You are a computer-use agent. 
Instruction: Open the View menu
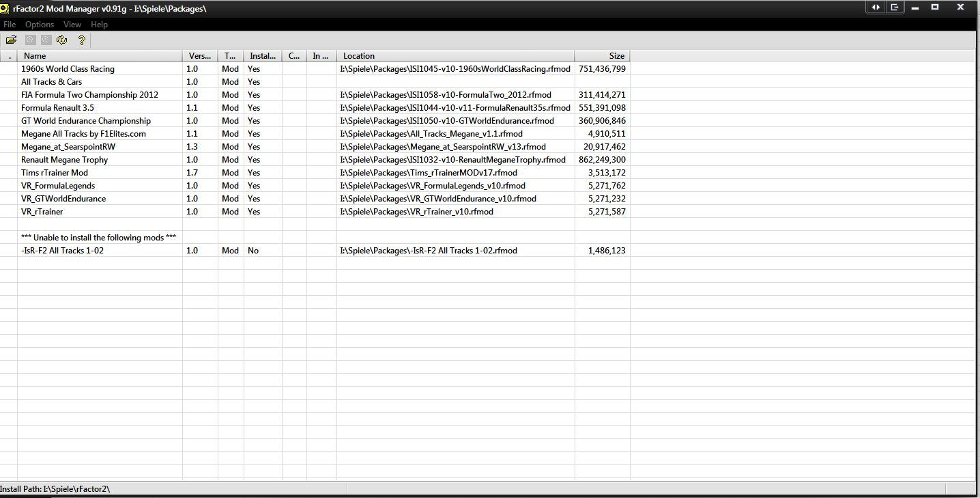pyautogui.click(x=72, y=25)
